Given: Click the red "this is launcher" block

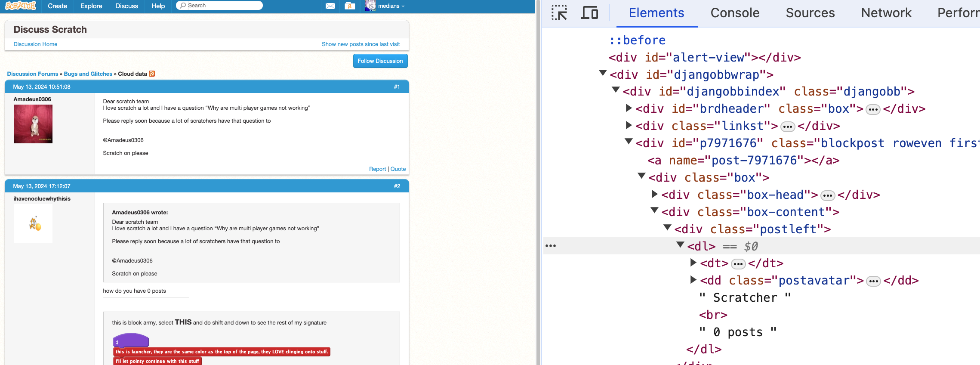Looking at the screenshot, I should [222, 352].
